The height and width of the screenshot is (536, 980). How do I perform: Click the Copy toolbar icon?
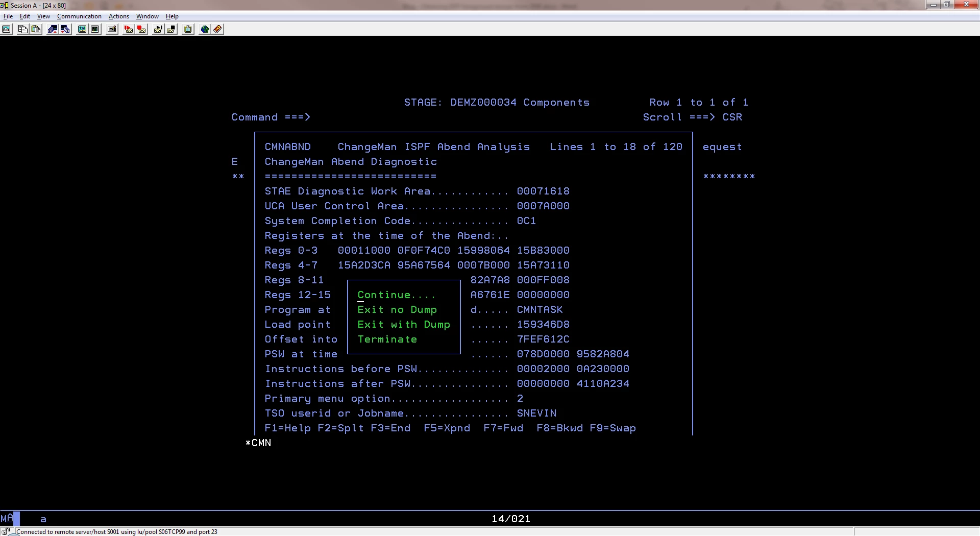pos(22,29)
